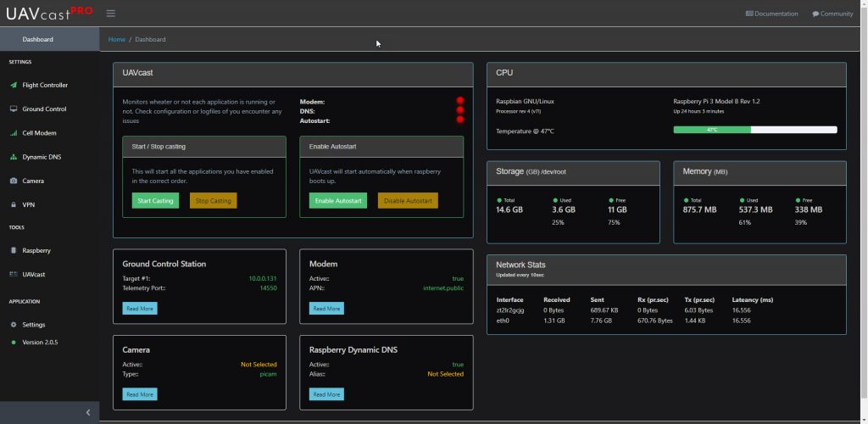The height and width of the screenshot is (424, 868).
Task: Click the Documentation book icon
Action: tap(749, 14)
